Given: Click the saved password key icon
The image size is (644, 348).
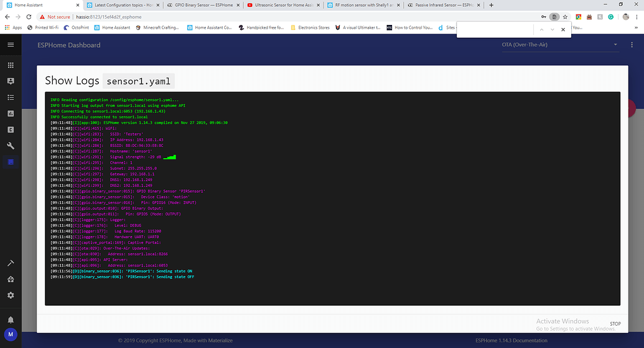Looking at the screenshot, I should click(543, 17).
